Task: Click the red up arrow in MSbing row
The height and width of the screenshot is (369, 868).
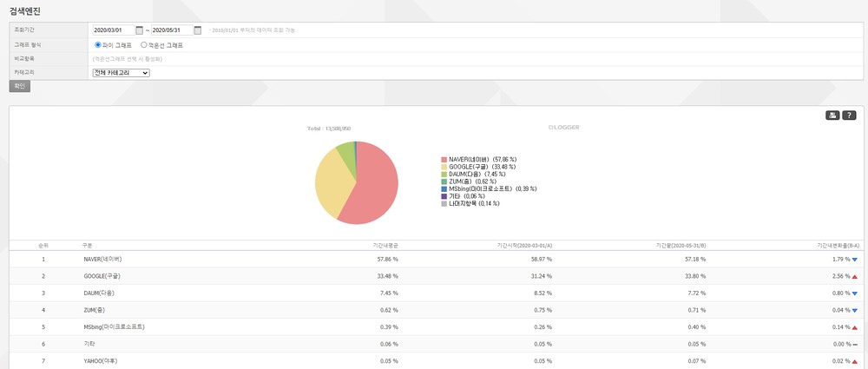Action: 854,327
